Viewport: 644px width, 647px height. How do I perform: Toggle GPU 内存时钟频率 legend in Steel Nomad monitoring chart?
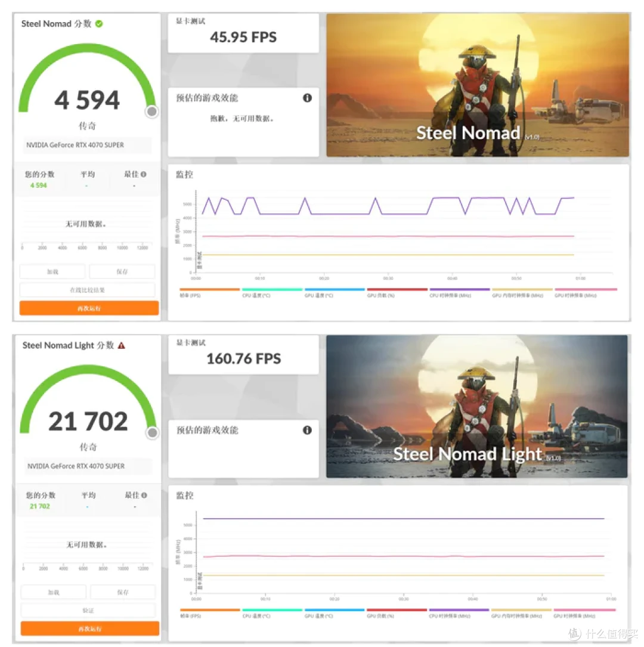pos(522,293)
